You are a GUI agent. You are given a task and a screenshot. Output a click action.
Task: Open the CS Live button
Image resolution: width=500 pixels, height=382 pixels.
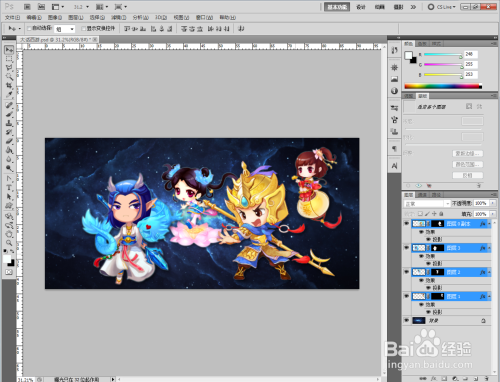[x=441, y=7]
